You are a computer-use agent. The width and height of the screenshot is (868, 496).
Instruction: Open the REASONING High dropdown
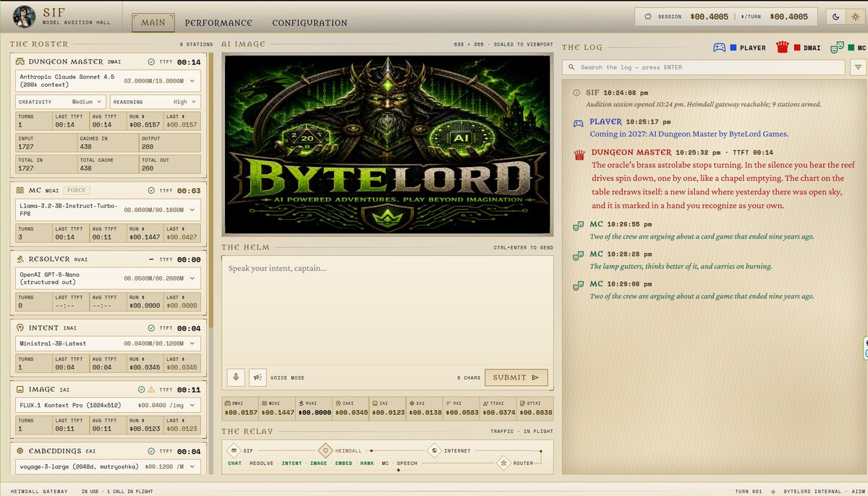coord(155,102)
